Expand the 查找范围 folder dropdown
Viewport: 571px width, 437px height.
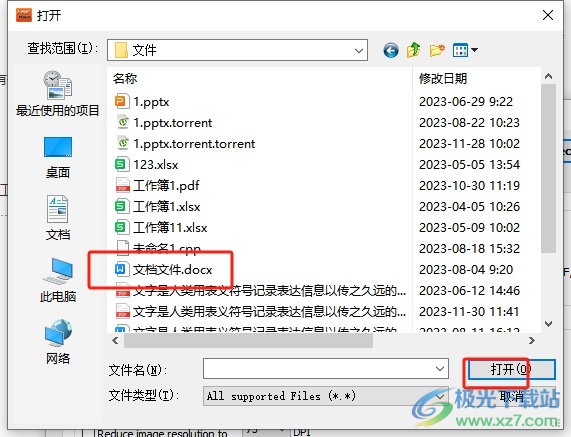(x=359, y=51)
